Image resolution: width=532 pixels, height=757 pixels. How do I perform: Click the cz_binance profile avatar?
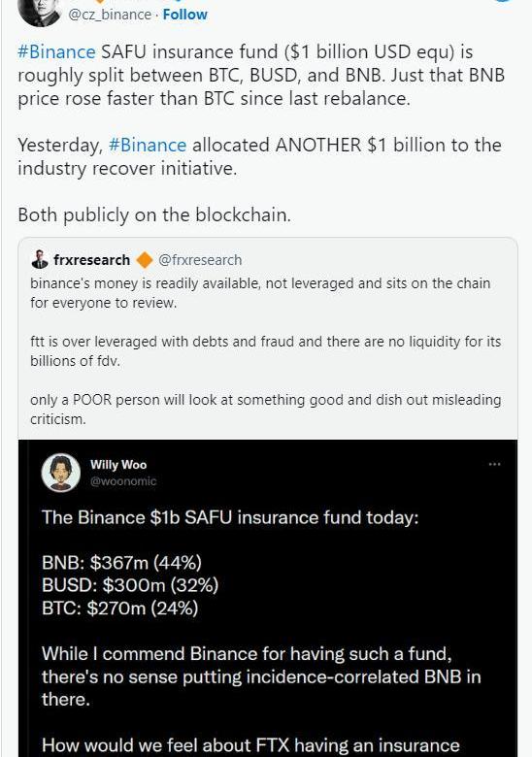coord(40,11)
